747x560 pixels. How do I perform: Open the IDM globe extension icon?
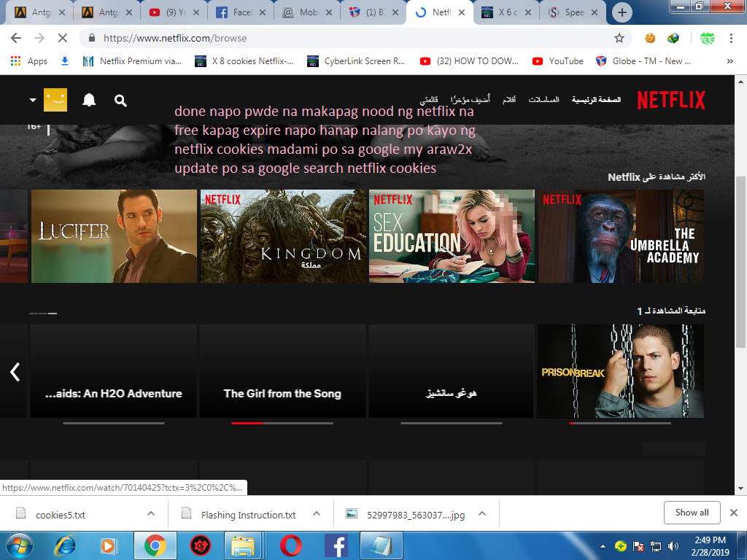coord(673,38)
